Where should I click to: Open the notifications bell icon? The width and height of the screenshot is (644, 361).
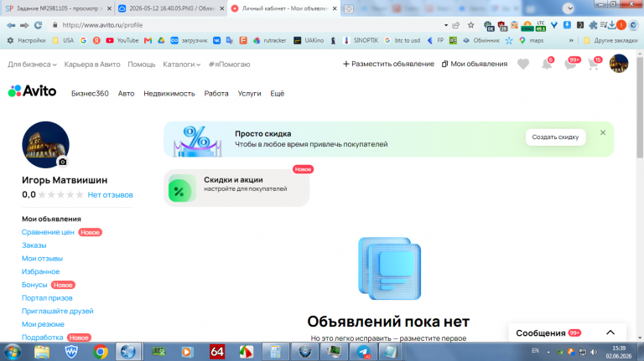(547, 64)
